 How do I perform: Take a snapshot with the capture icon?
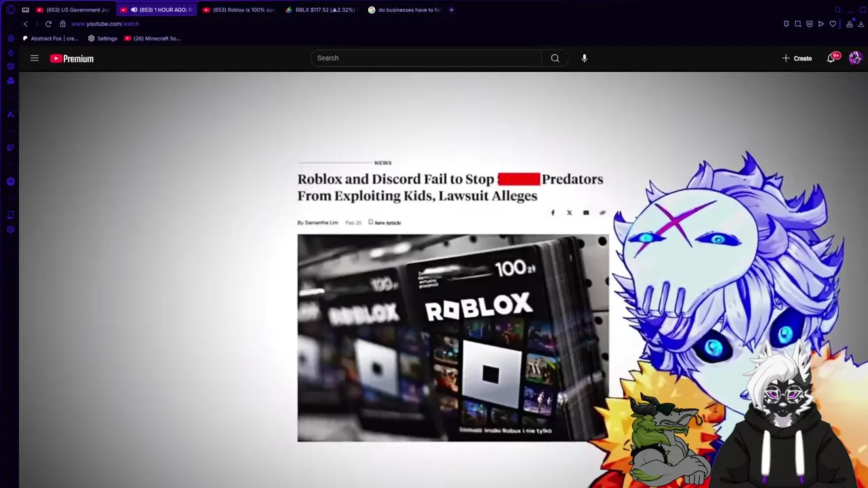click(x=797, y=24)
